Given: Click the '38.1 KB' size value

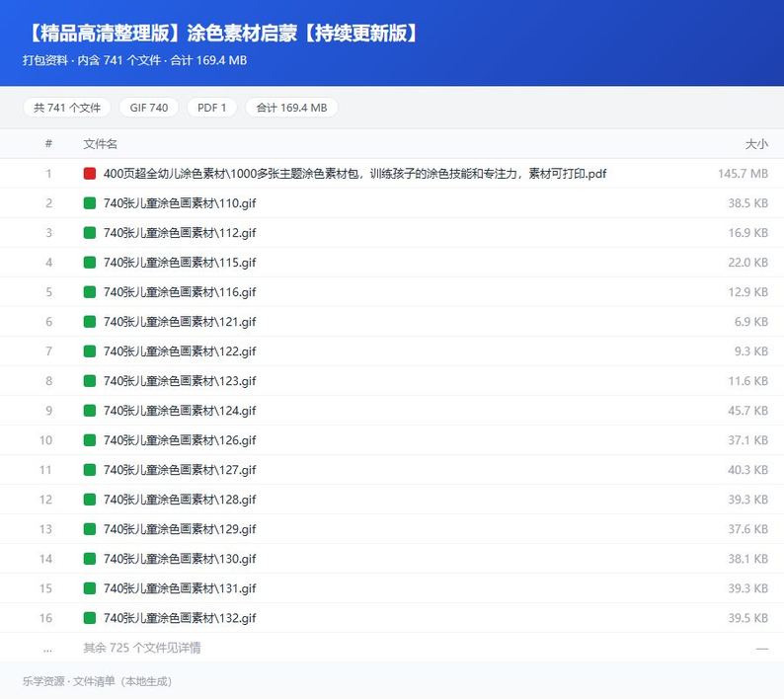Looking at the screenshot, I should (x=748, y=559).
